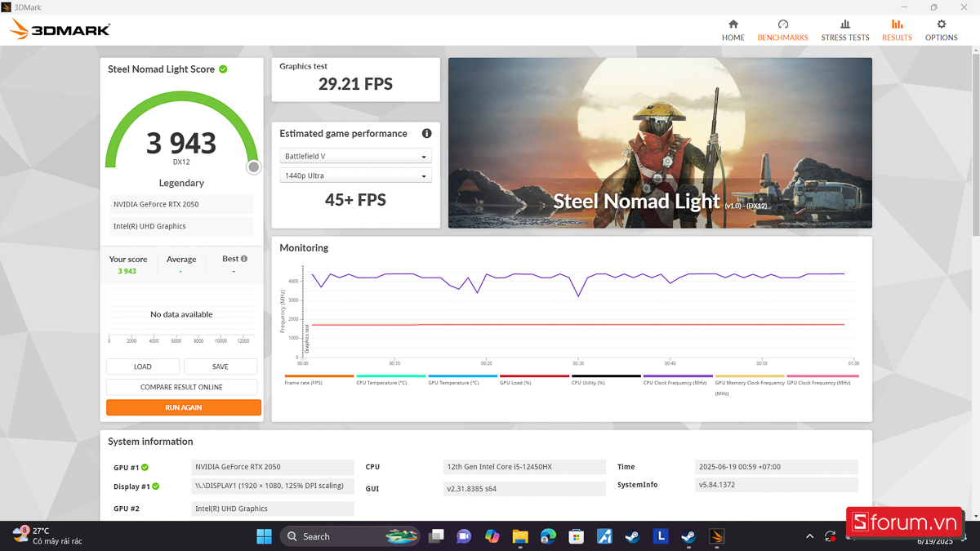Click the 29.21 FPS graphics test result
Screen dimensions: 980x551
pos(355,84)
